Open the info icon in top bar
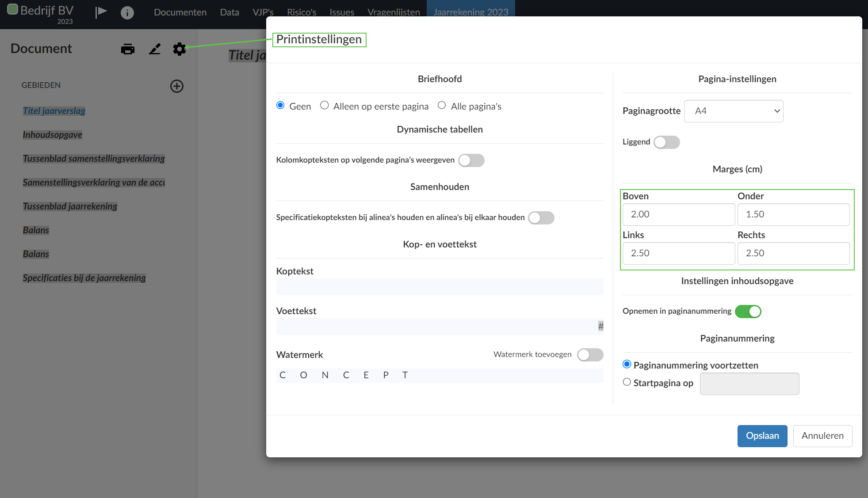Image resolution: width=868 pixels, height=498 pixels. (127, 13)
